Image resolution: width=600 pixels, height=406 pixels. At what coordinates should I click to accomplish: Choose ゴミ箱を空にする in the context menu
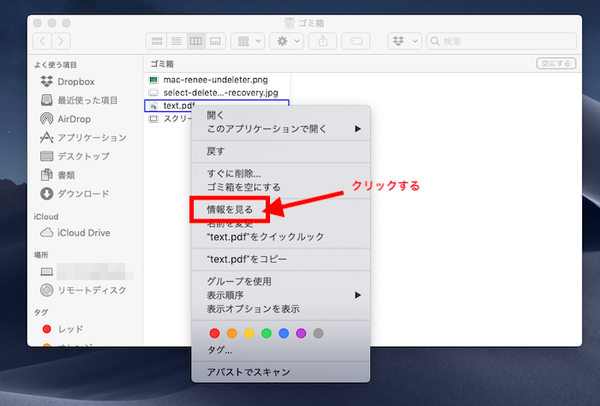(x=280, y=187)
